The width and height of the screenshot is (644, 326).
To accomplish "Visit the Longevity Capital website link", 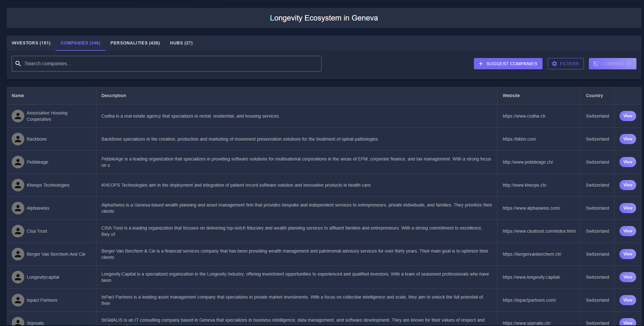I will tap(531, 277).
